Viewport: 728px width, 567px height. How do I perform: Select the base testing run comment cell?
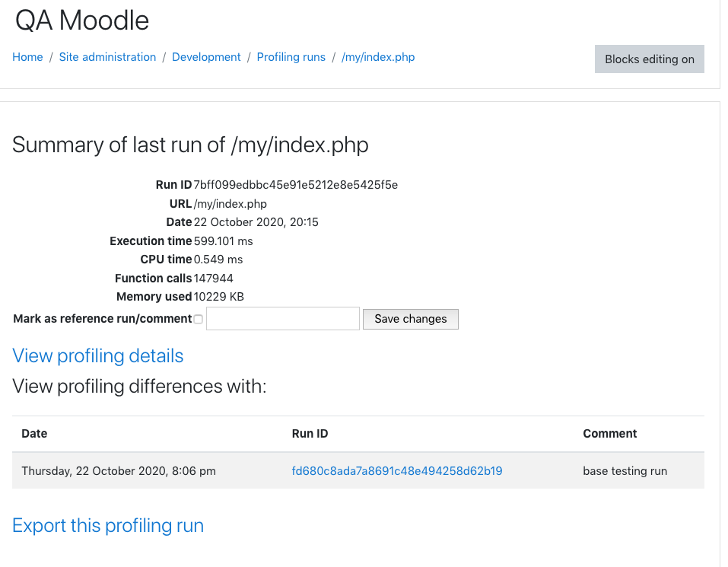(625, 471)
